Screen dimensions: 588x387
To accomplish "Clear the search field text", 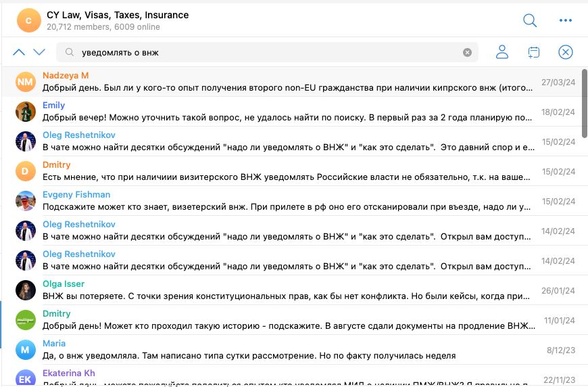I will pos(467,52).
